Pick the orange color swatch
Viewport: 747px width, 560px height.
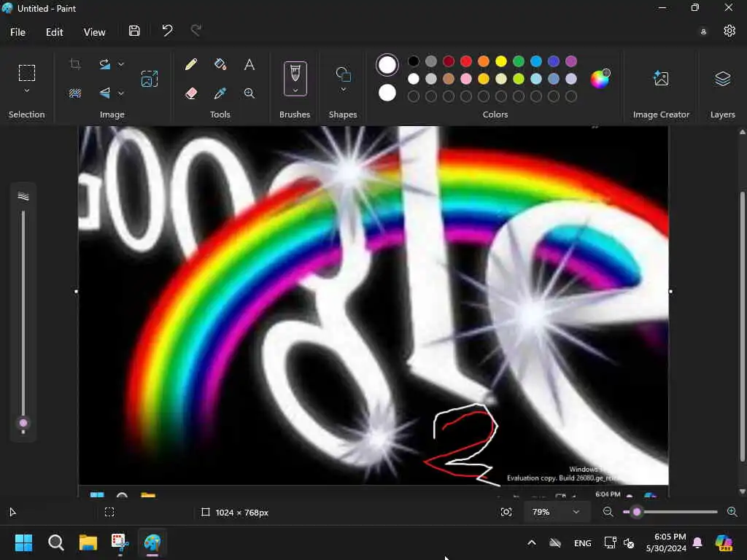(484, 61)
